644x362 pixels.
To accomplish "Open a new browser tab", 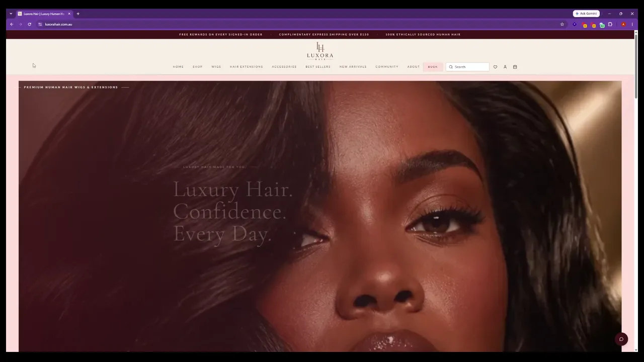I will (78, 14).
